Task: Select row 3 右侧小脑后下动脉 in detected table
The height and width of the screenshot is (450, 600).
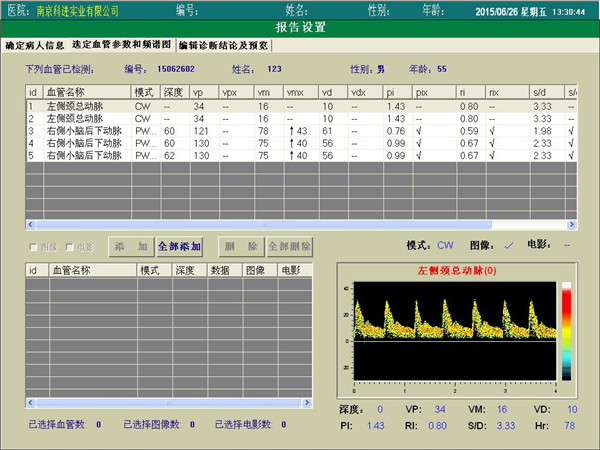Action: coord(85,131)
